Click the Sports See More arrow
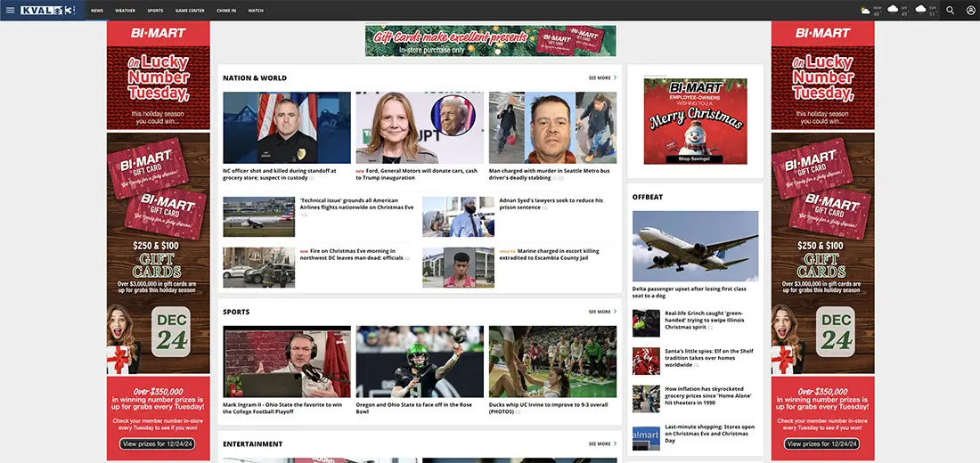This screenshot has width=980, height=463. click(615, 311)
